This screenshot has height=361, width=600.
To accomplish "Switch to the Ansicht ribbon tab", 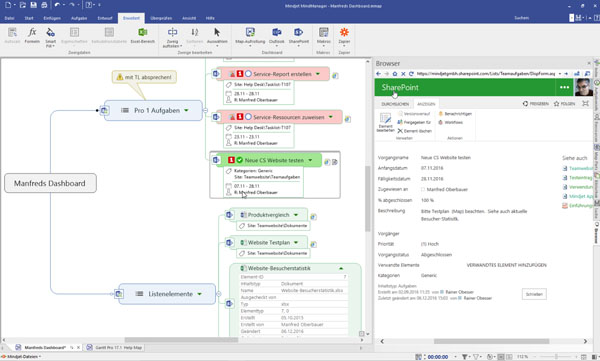I will pos(189,18).
